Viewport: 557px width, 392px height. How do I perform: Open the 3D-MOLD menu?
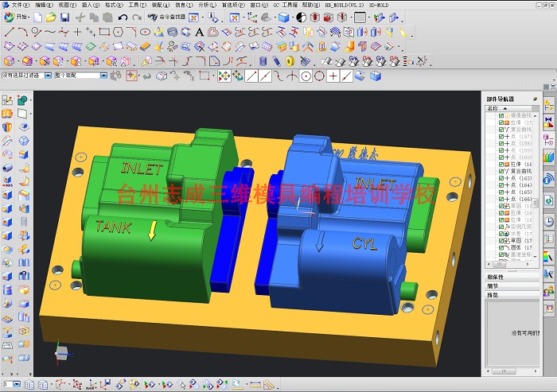tap(379, 5)
